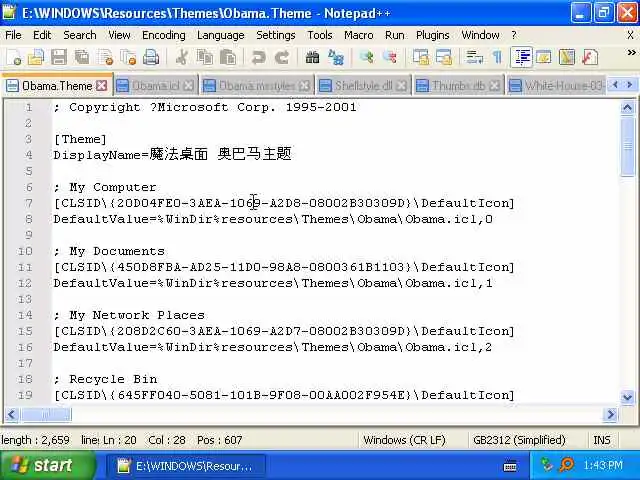The height and width of the screenshot is (480, 640).
Task: Switch to the Obama.msstyles tab
Action: [257, 86]
